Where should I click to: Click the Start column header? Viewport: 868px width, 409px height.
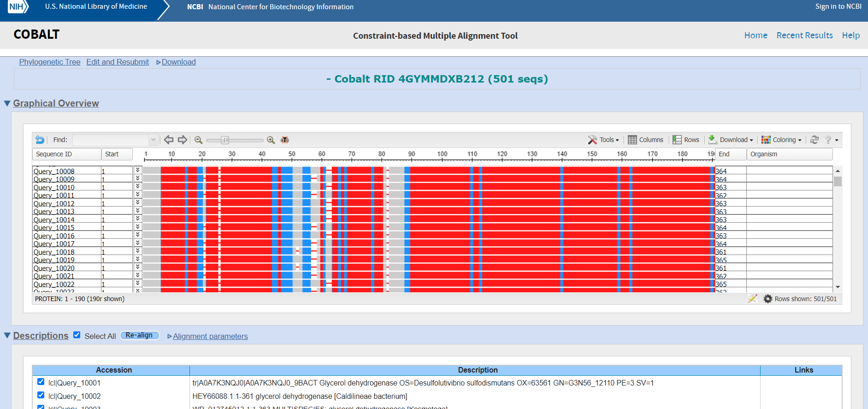tap(117, 154)
